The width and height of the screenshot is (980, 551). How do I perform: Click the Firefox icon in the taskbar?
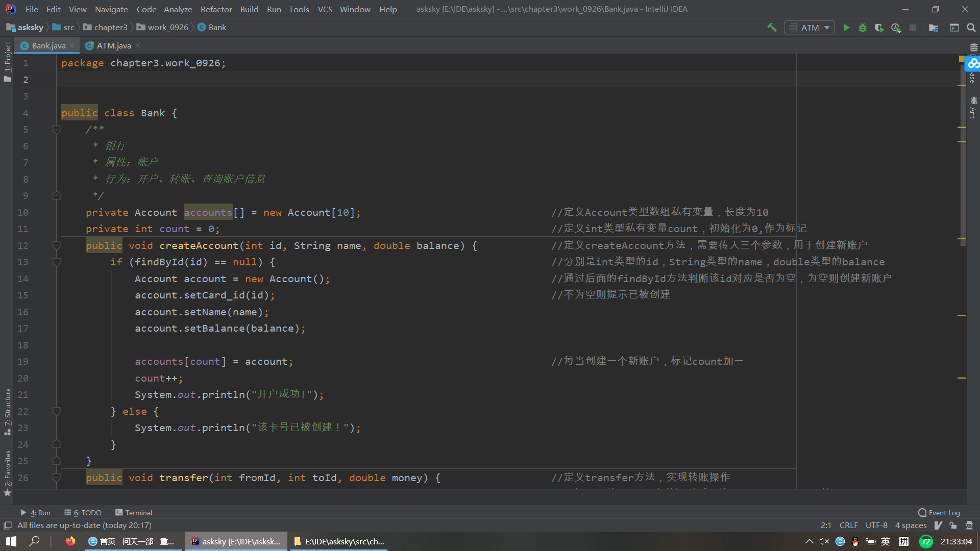70,541
